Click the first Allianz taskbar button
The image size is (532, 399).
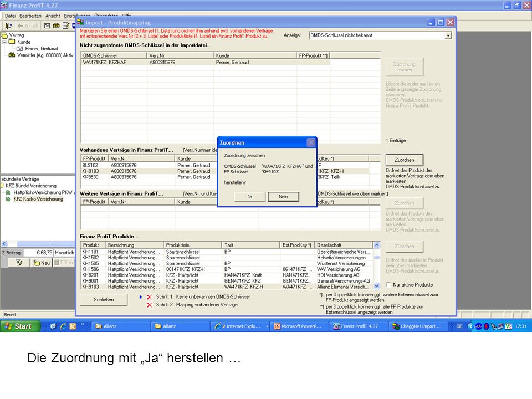(121, 326)
